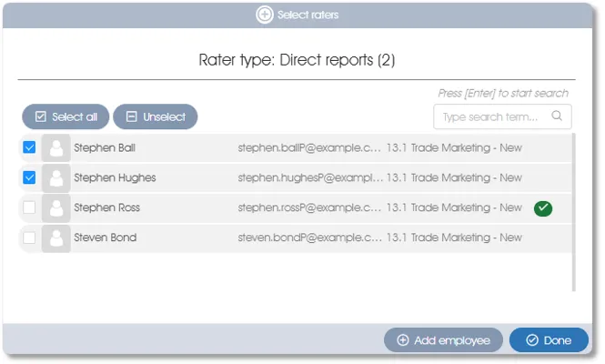Click Steven Bond's email address
Screen dimensions: 605x364
(309, 238)
